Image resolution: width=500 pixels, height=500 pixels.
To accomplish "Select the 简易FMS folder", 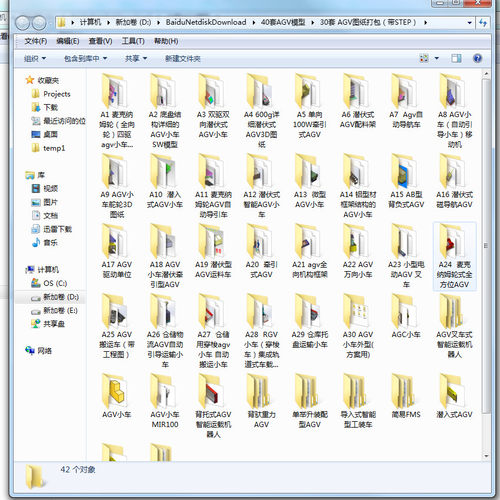I will pos(406,396).
